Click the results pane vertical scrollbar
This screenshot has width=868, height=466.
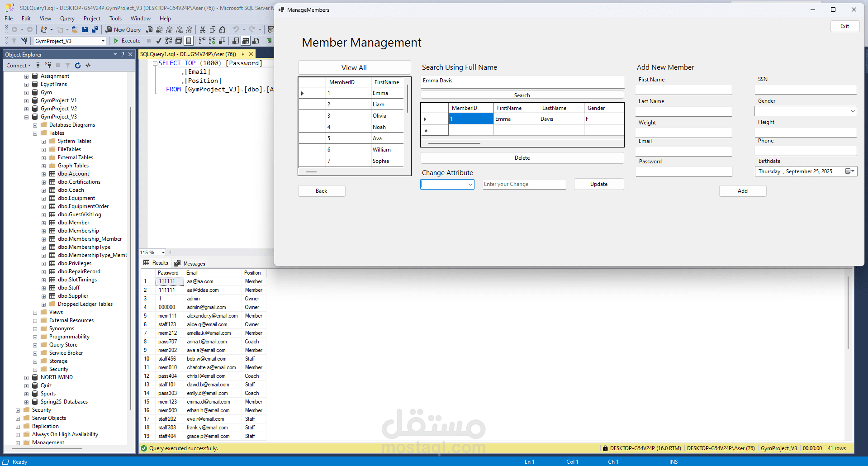point(848,312)
